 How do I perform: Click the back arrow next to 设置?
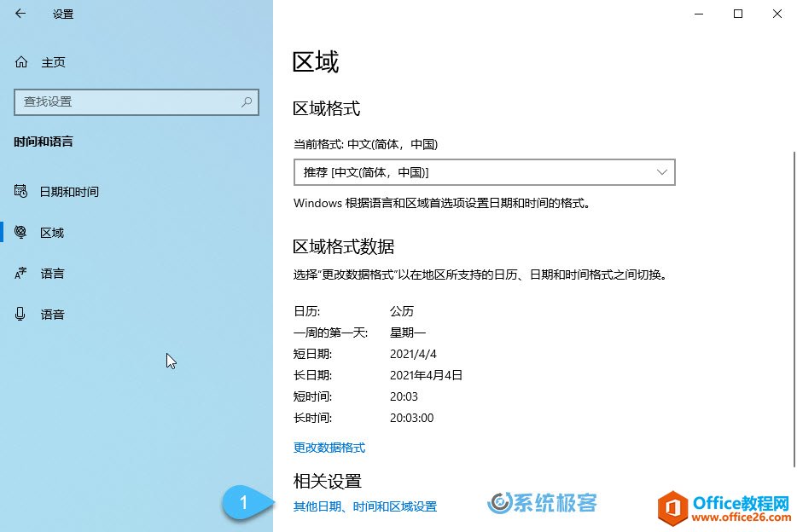20,14
